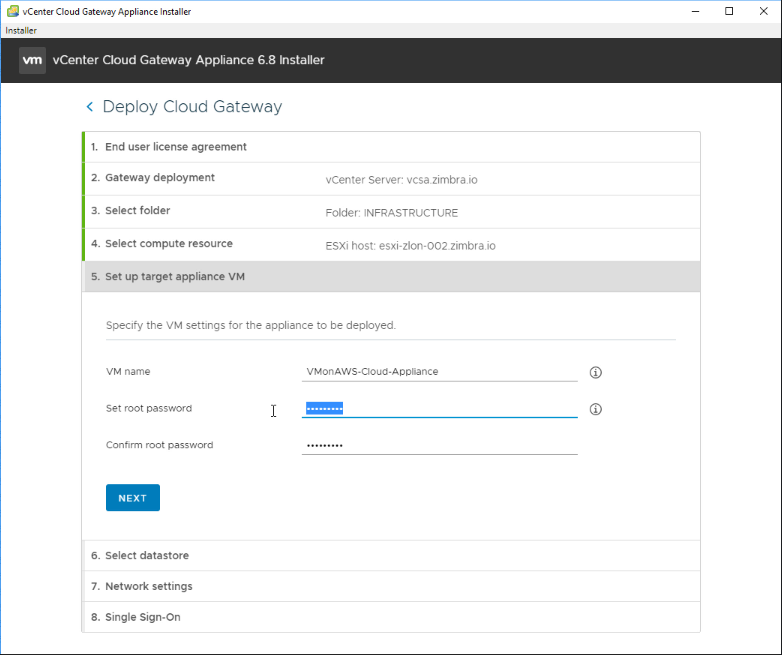782x655 pixels.
Task: Expand step 1 End user license agreement
Action: (391, 147)
